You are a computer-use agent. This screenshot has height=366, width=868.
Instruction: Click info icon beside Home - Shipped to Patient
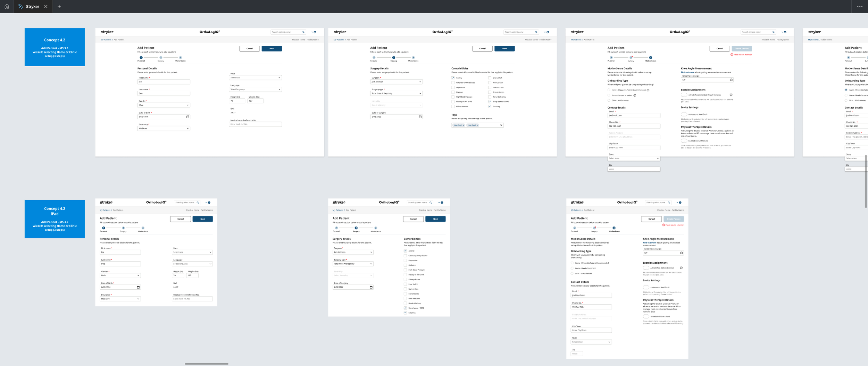tap(648, 90)
